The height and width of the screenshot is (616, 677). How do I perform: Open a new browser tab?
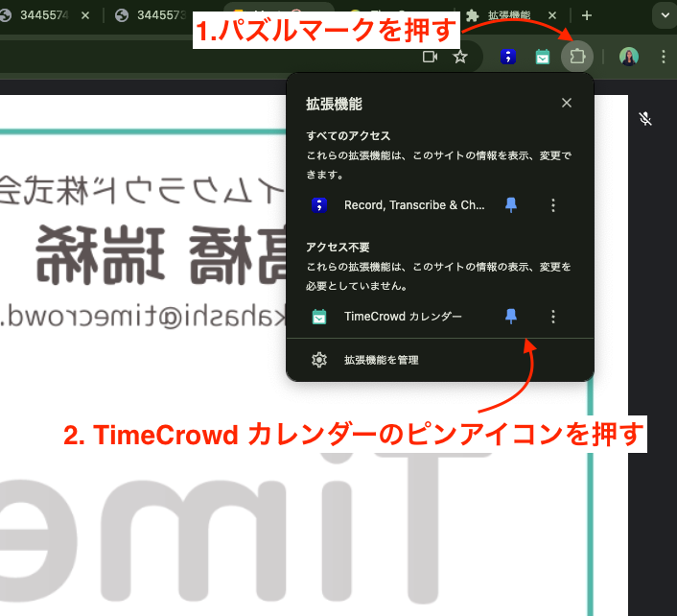tap(586, 15)
